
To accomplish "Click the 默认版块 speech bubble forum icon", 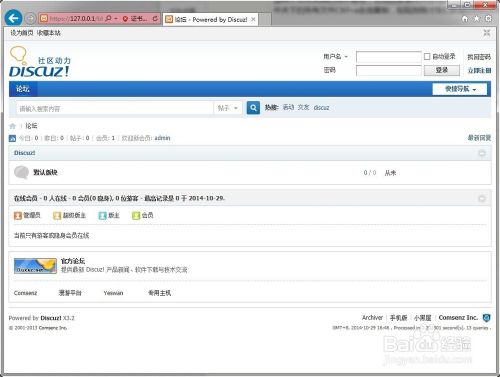I will click(21, 172).
